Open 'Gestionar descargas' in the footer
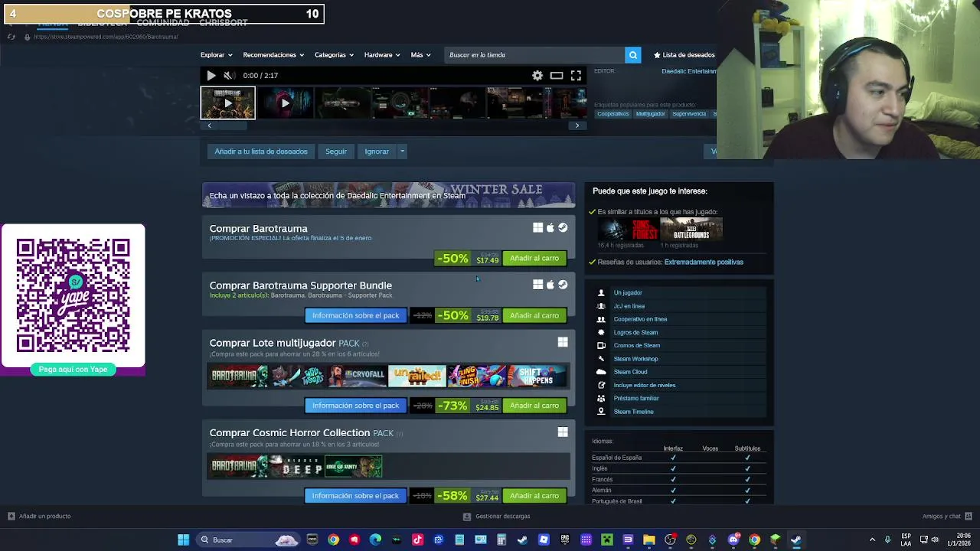The width and height of the screenshot is (980, 551). click(496, 516)
